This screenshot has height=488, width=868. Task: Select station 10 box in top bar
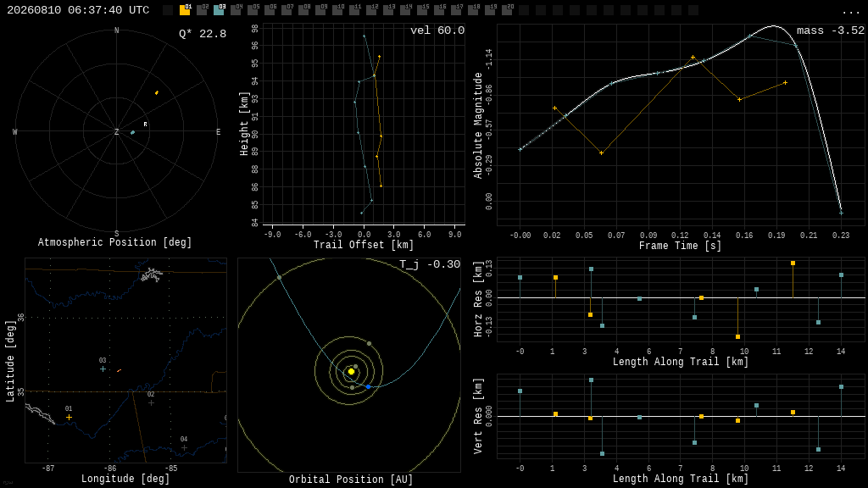(337, 10)
